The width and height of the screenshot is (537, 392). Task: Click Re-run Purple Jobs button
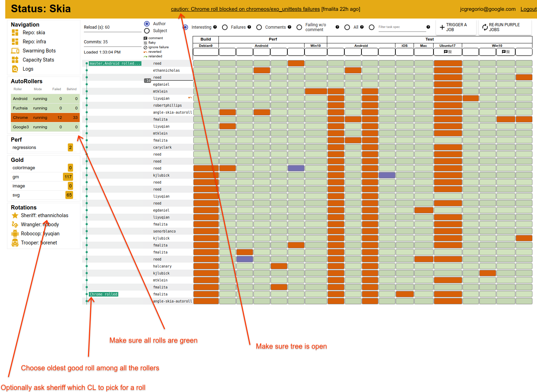pyautogui.click(x=501, y=27)
